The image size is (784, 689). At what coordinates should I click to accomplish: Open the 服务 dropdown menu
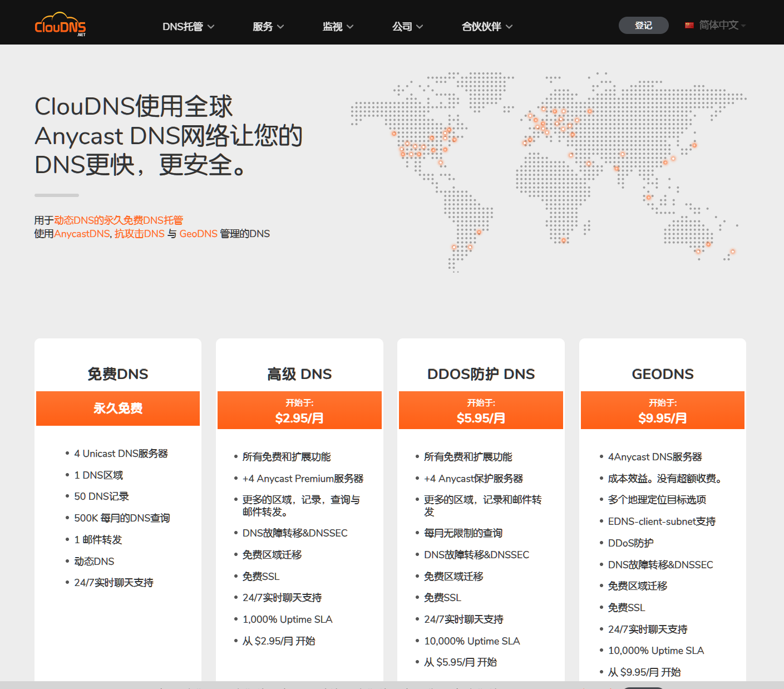click(268, 27)
